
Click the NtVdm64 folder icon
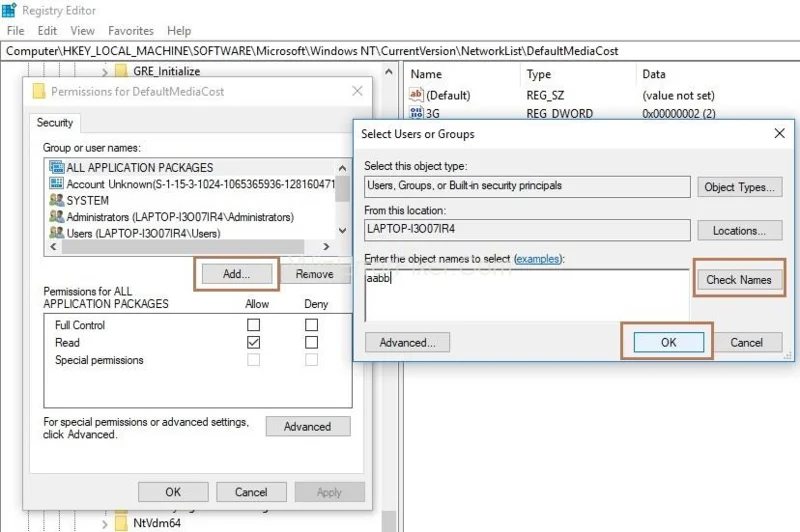[x=121, y=523]
